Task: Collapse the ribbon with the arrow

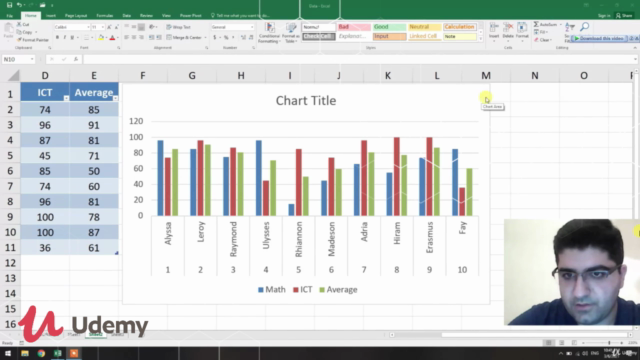Action: click(635, 48)
